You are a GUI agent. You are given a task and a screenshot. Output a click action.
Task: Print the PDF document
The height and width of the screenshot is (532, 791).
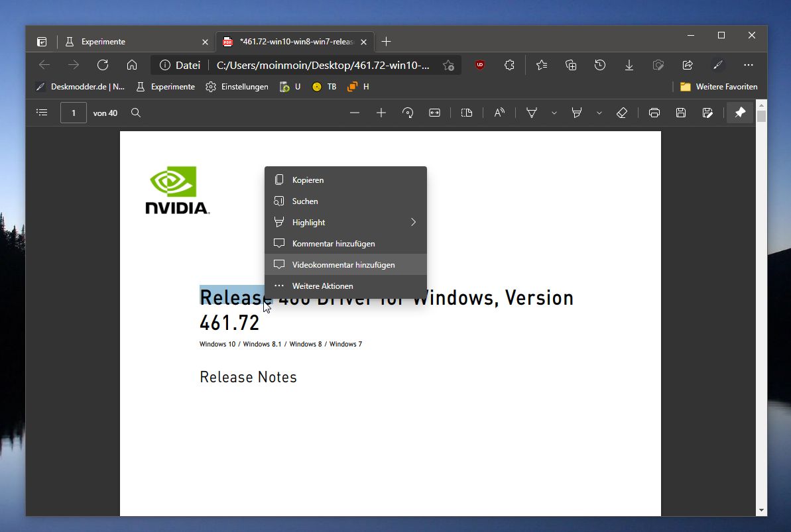point(654,113)
